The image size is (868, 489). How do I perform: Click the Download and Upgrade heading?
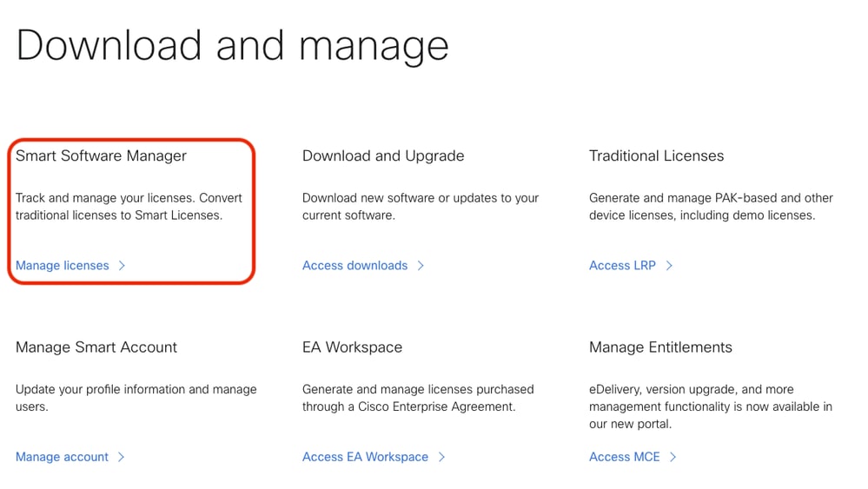(383, 156)
